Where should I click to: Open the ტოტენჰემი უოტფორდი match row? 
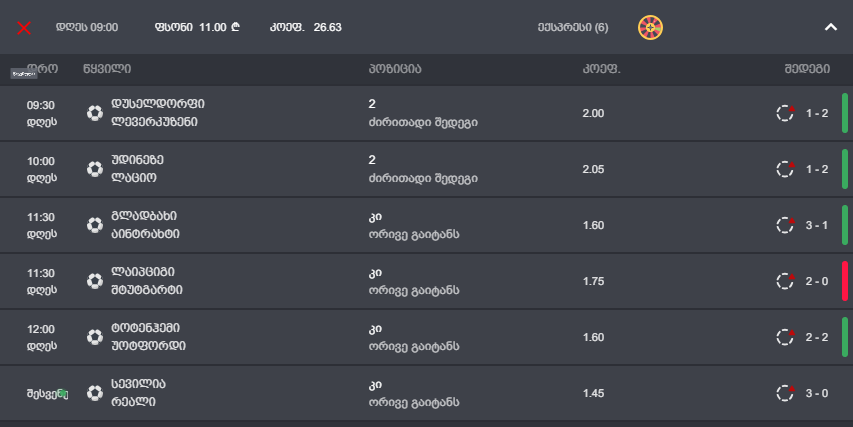(x=426, y=337)
